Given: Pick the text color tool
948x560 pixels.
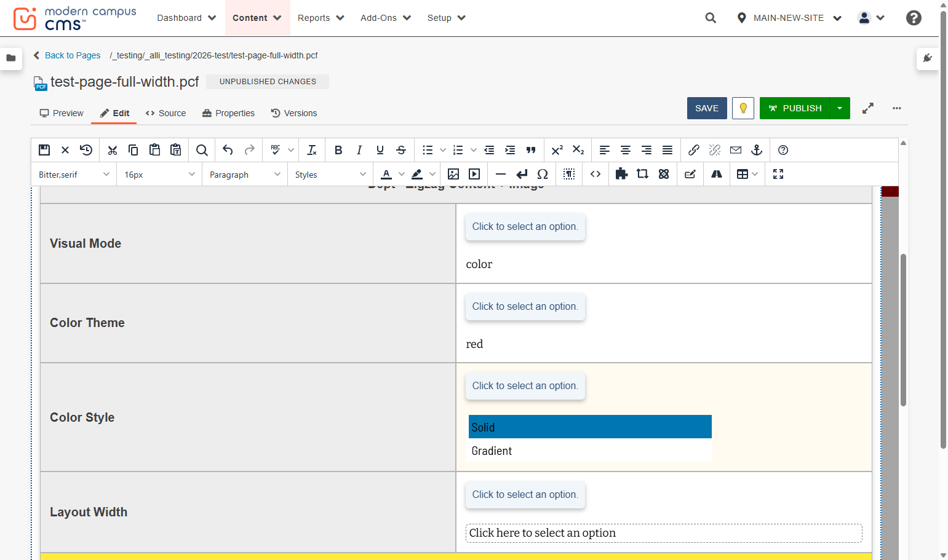Looking at the screenshot, I should tap(386, 174).
